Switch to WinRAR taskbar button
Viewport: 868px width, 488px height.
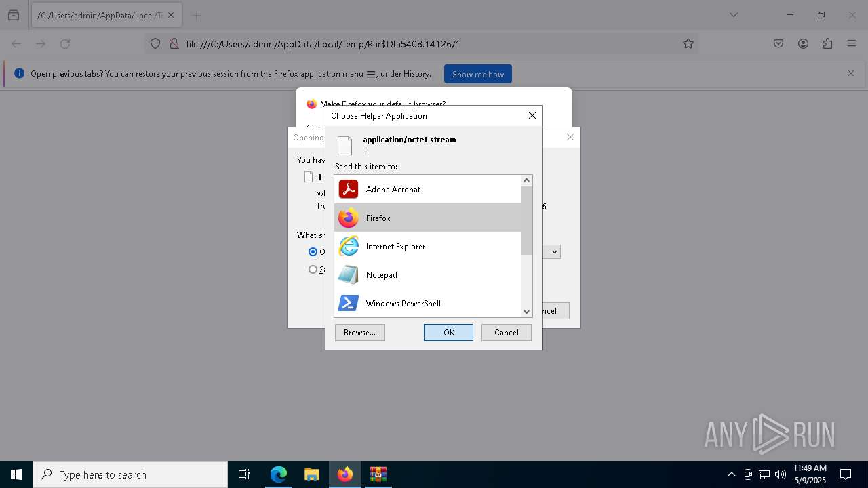(378, 474)
